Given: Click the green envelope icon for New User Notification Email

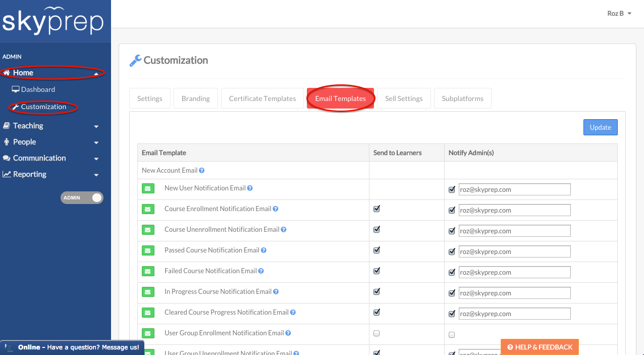Looking at the screenshot, I should point(148,189).
